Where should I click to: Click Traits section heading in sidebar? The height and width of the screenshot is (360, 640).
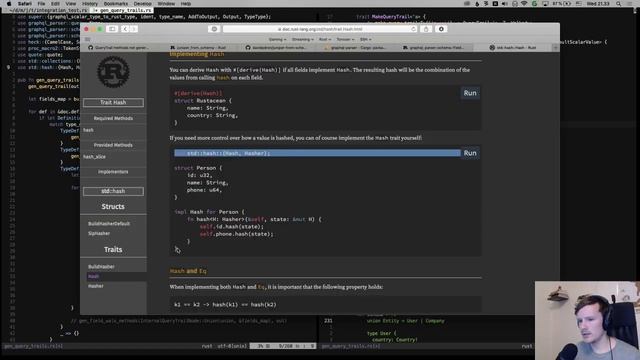(x=113, y=249)
